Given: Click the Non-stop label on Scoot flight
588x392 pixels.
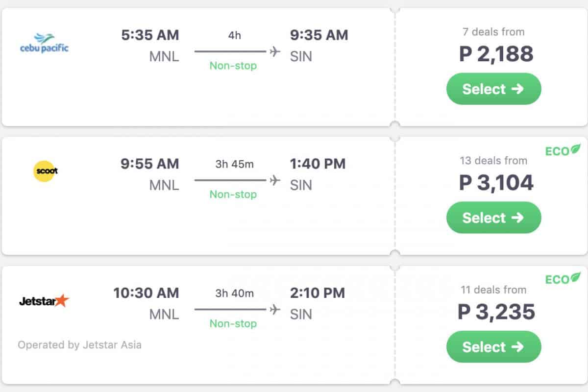Looking at the screenshot, I should [x=233, y=195].
